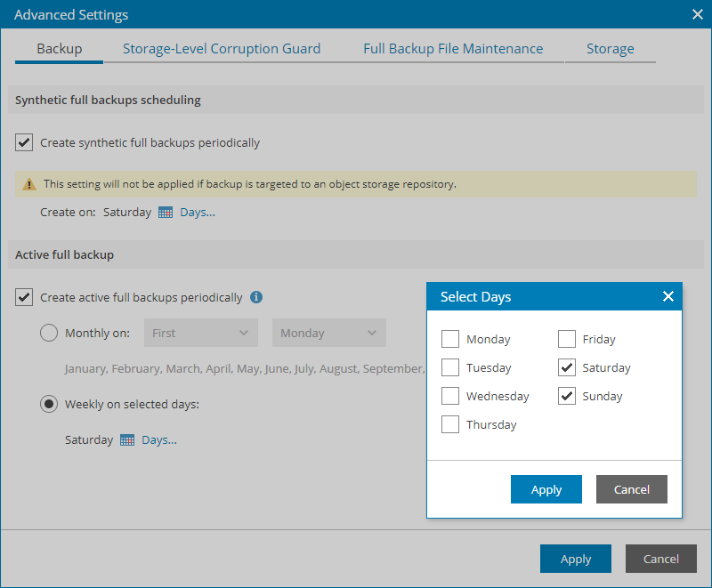Expand the Monday weekday dropdown

point(328,333)
